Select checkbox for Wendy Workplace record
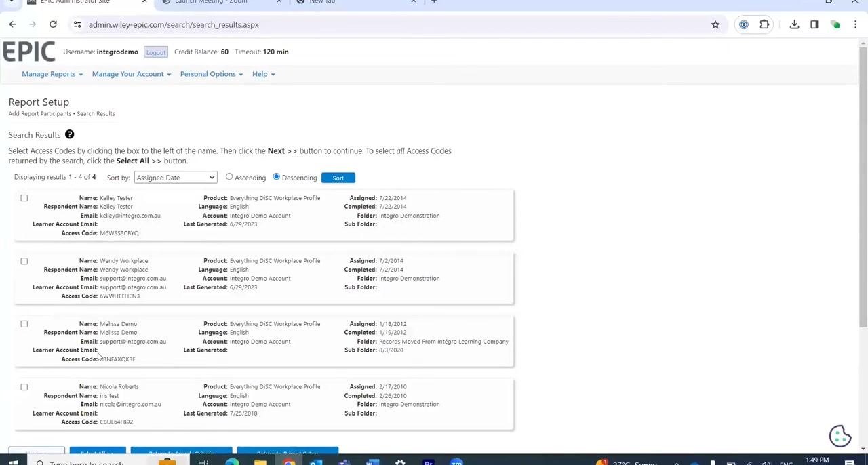Screen dimensions: 868x465 pos(24,261)
